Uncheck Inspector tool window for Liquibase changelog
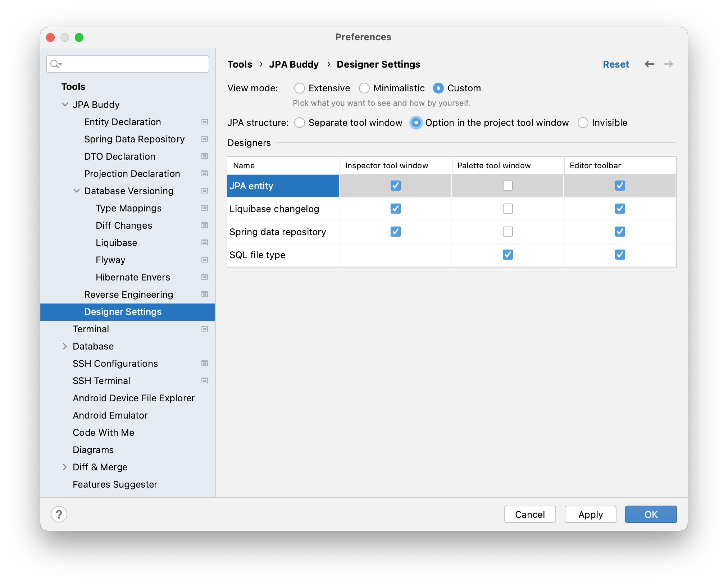The height and width of the screenshot is (584, 728). (x=396, y=209)
